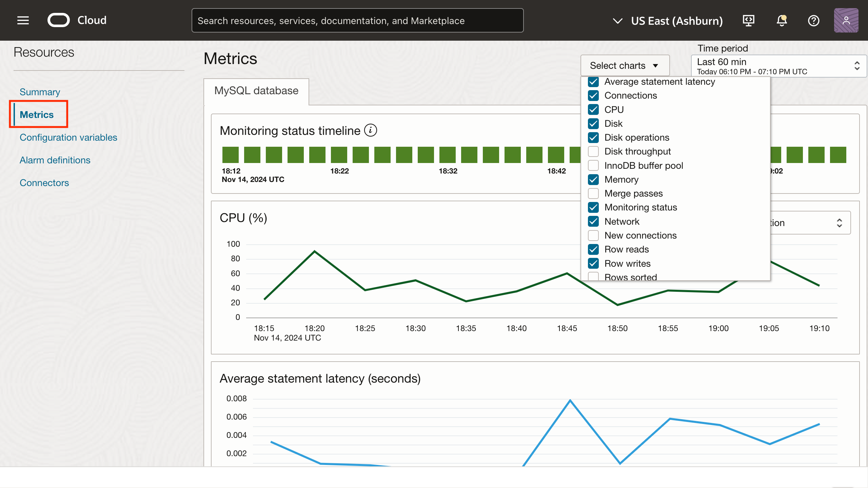Open the US East (Ashburn) region menu
The image size is (868, 488).
pos(676,21)
